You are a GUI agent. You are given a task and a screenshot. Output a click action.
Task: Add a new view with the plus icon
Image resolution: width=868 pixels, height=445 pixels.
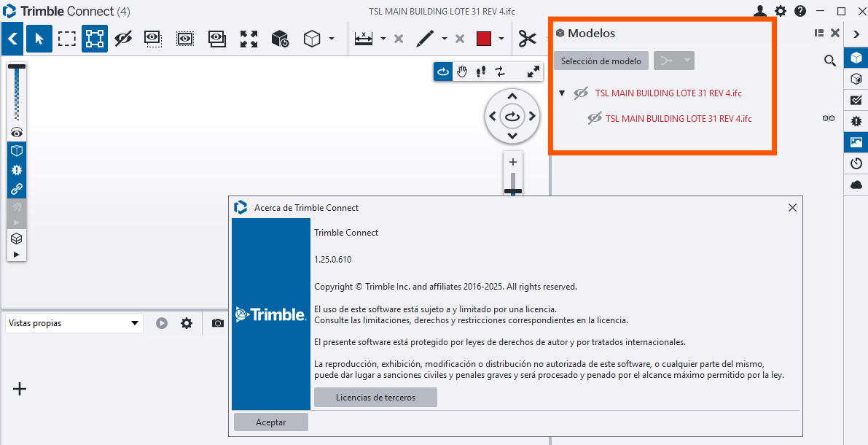pos(20,389)
